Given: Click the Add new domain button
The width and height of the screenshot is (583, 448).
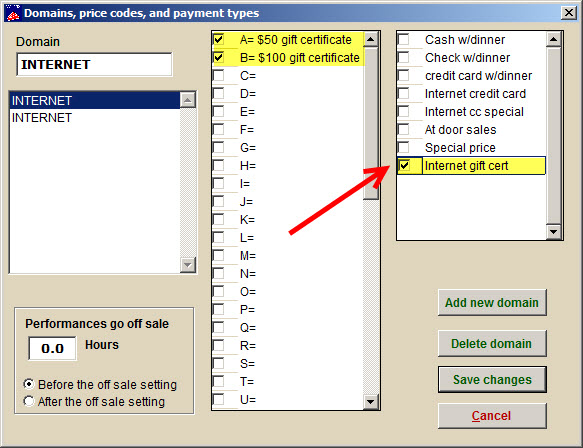Looking at the screenshot, I should point(492,303).
